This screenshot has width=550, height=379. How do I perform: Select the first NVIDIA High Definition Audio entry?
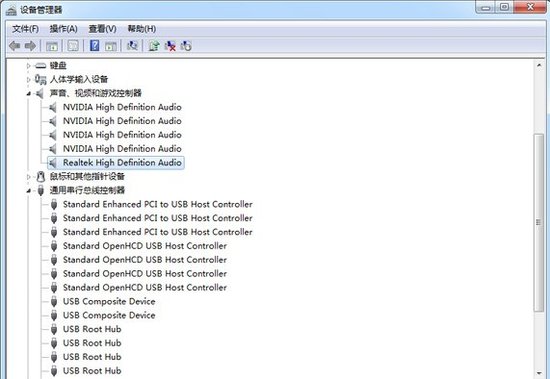click(x=122, y=107)
